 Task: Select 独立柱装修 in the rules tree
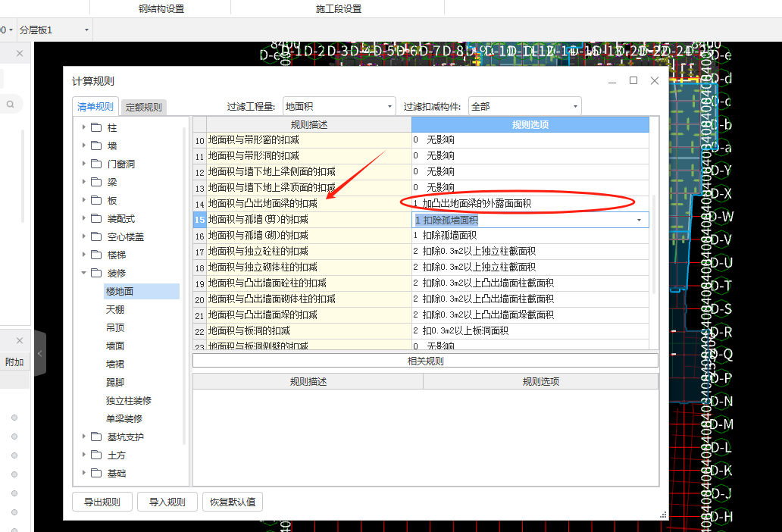coord(129,400)
